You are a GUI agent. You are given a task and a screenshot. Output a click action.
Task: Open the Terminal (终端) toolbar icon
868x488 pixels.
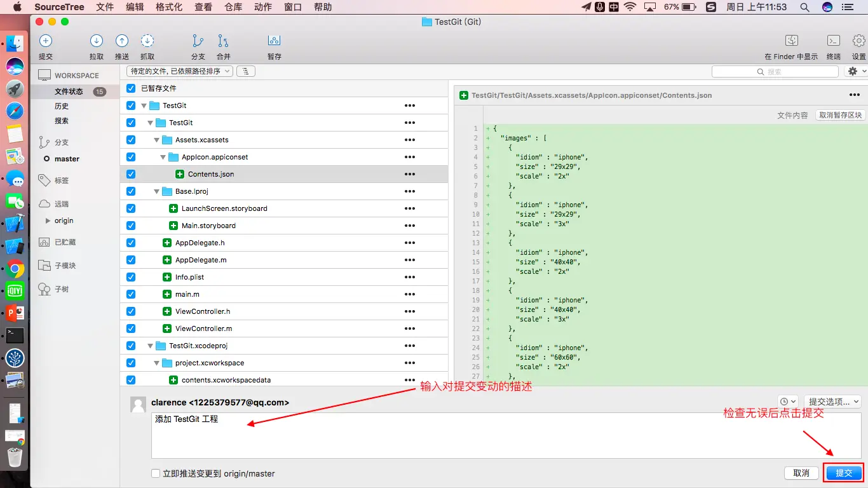[834, 41]
